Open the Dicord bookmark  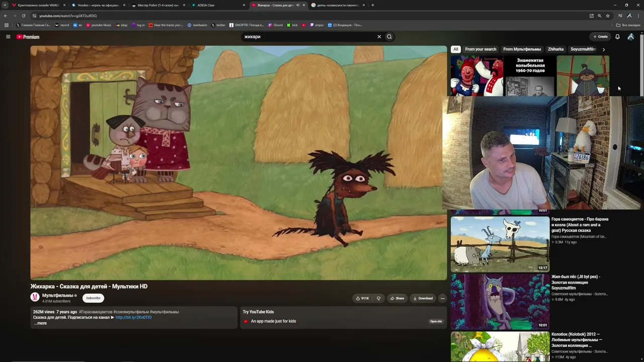coord(275,25)
